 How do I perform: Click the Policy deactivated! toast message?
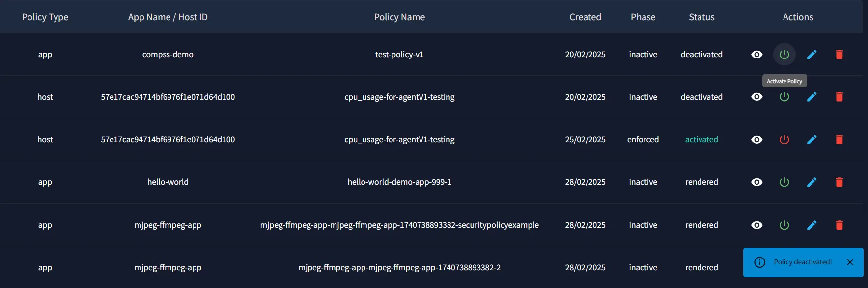(803, 262)
